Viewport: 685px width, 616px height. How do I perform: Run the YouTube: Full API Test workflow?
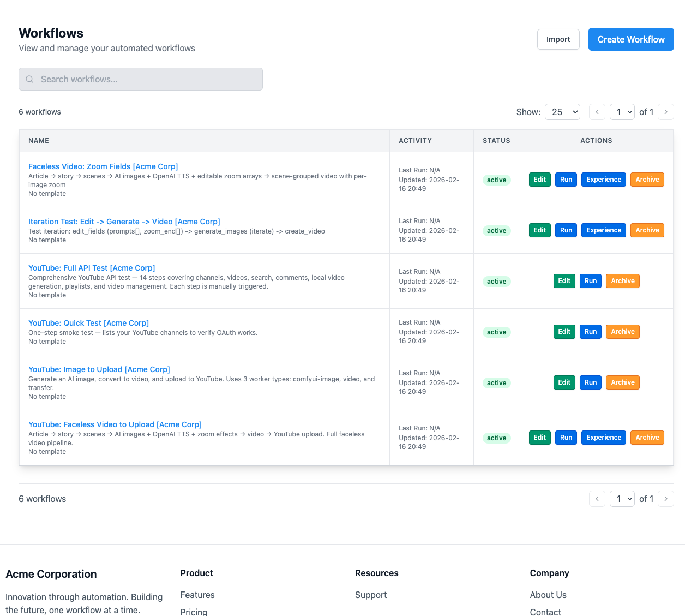591,281
